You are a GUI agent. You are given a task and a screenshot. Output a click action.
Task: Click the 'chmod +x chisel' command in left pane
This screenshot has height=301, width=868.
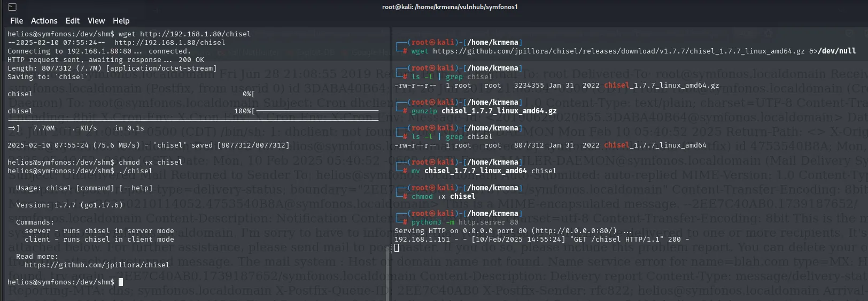150,162
